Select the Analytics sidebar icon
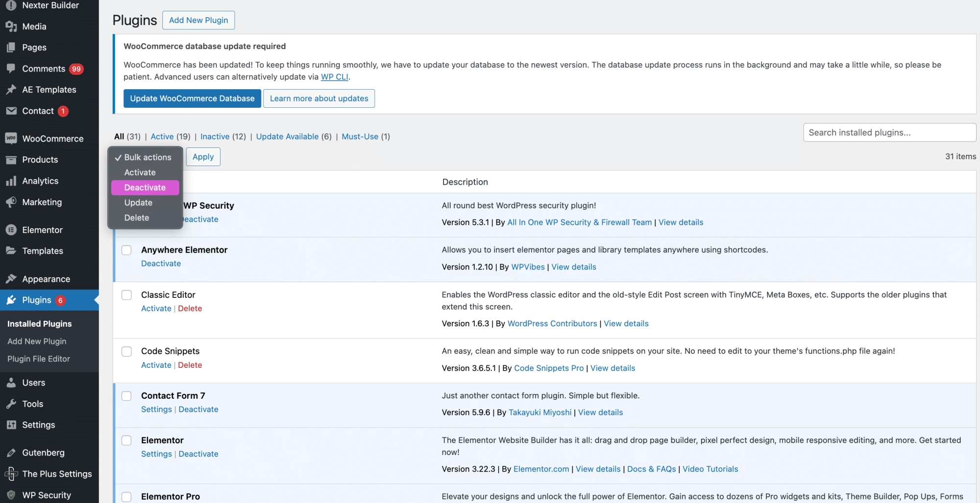The height and width of the screenshot is (503, 980). tap(11, 181)
